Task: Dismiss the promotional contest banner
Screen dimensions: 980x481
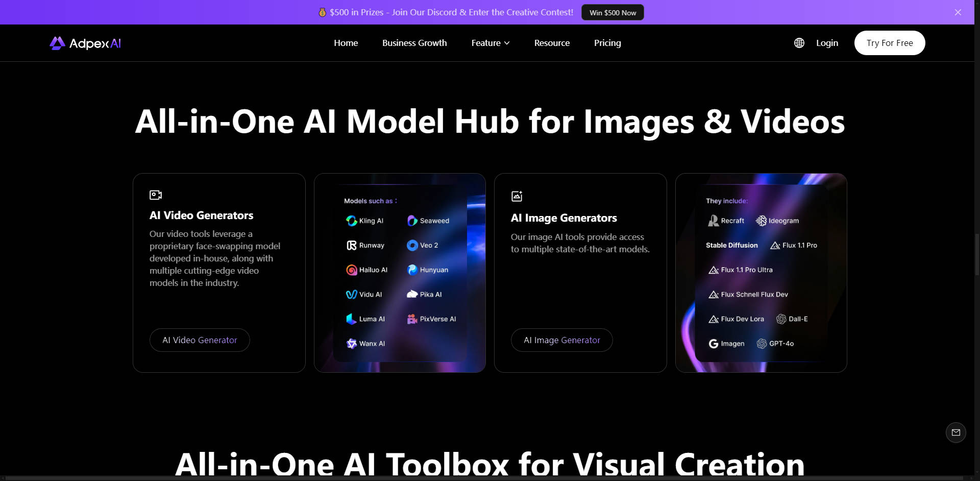Action: (x=958, y=12)
